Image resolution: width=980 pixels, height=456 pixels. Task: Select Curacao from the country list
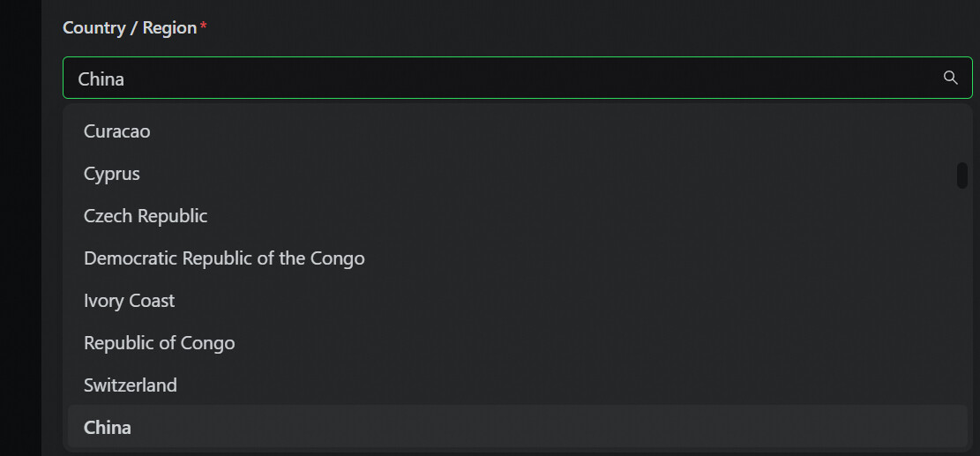117,131
